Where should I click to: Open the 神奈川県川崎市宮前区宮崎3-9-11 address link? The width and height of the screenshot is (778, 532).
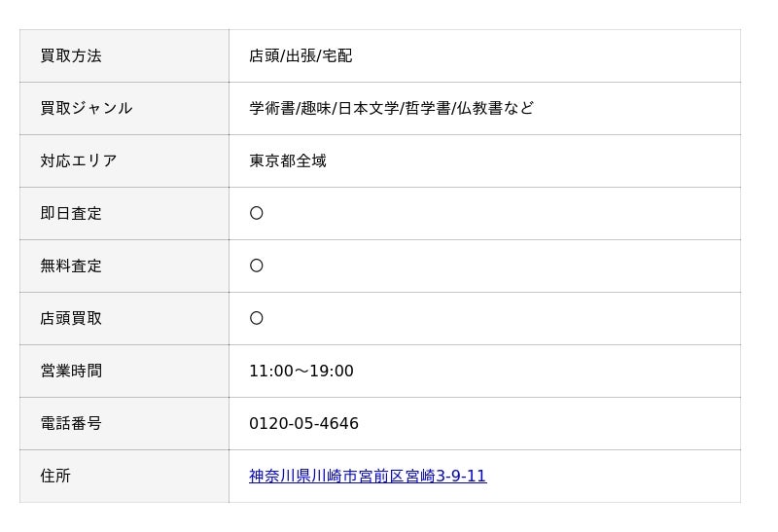[368, 476]
